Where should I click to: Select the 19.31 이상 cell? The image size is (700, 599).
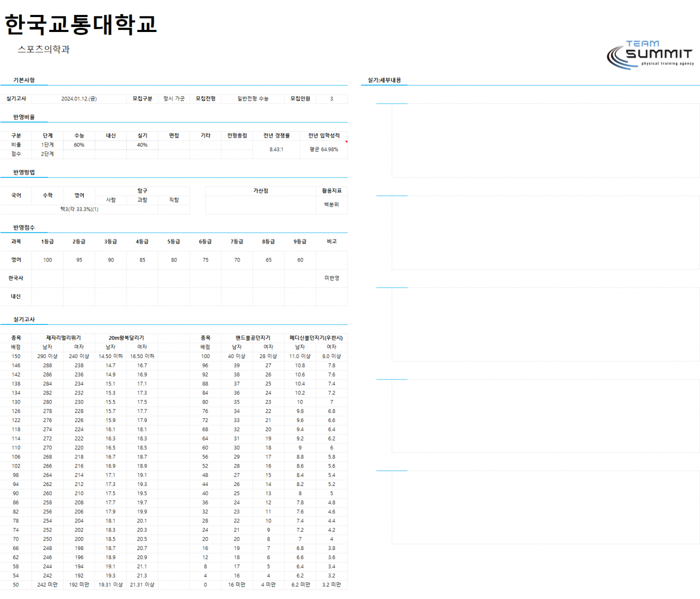click(110, 584)
